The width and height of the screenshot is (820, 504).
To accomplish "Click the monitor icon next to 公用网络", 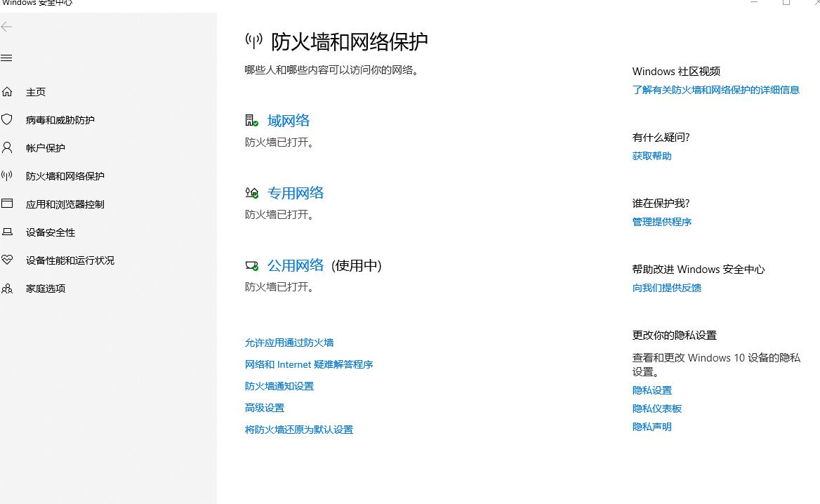I will (251, 265).
